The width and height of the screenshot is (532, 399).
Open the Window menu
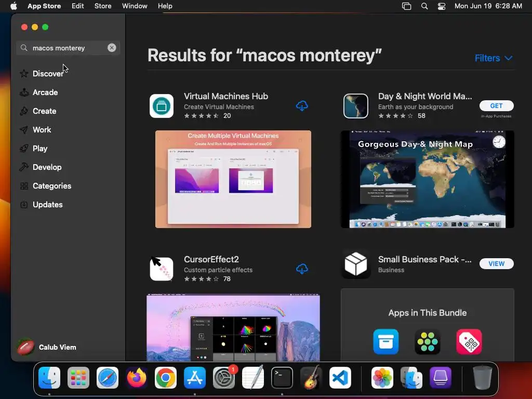coord(135,6)
